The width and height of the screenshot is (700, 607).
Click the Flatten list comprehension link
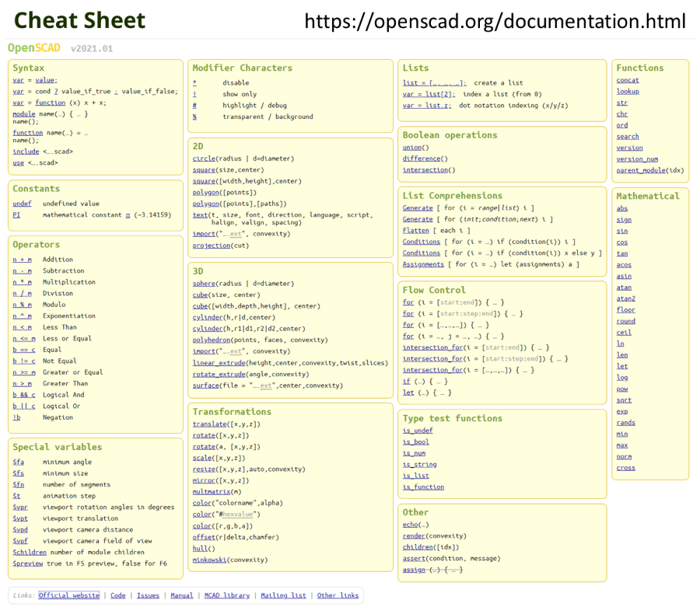416,231
